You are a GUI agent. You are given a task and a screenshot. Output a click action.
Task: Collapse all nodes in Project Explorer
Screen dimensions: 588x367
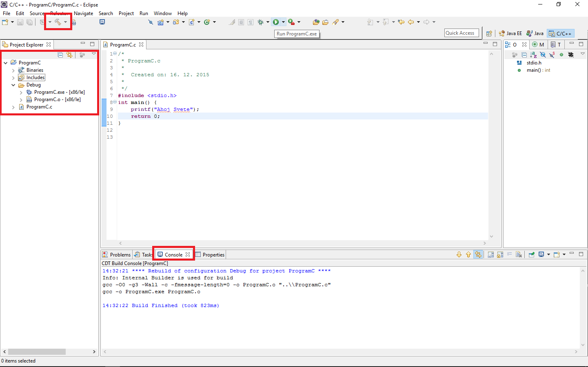[x=60, y=55]
